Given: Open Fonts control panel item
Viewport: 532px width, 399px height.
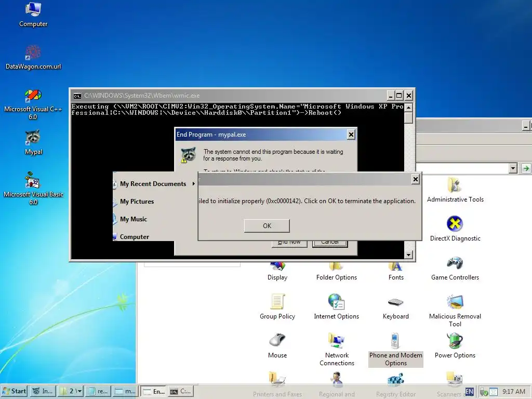Looking at the screenshot, I should pos(395,271).
